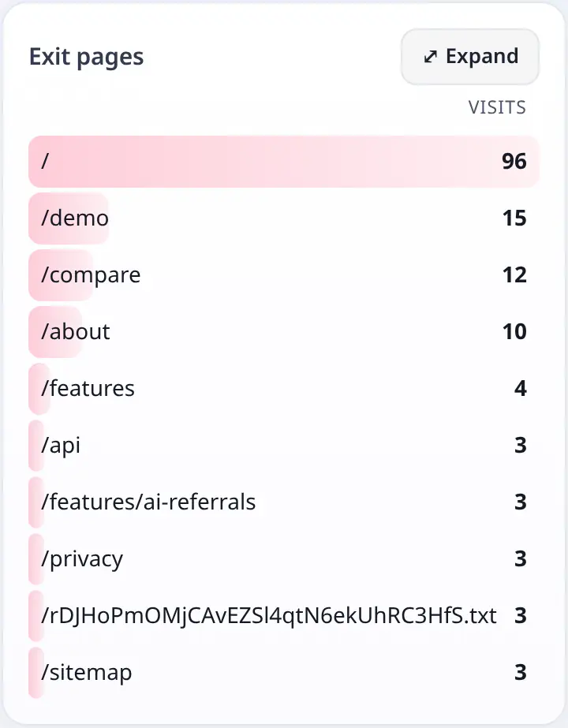The width and height of the screenshot is (568, 728).
Task: Click the pink progress bar for /demo
Action: click(69, 218)
